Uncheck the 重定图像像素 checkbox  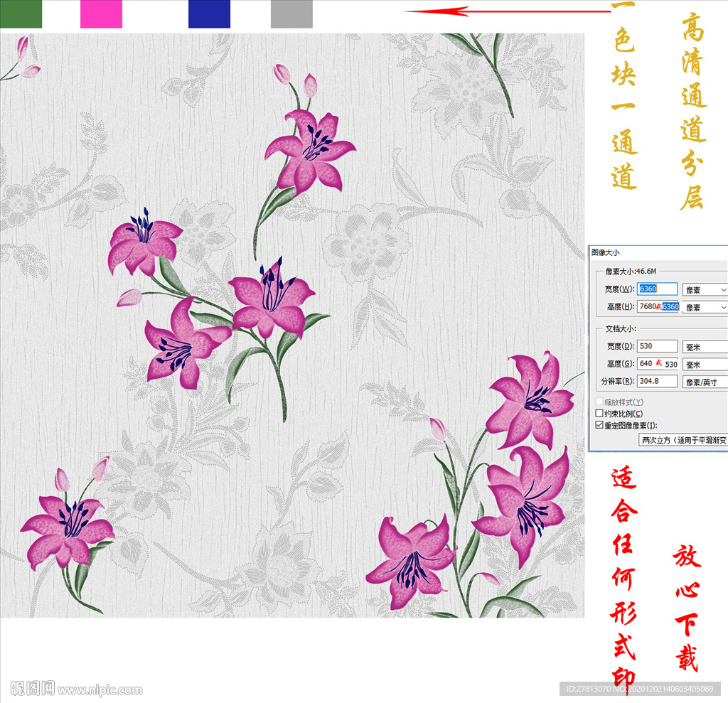coord(599,425)
